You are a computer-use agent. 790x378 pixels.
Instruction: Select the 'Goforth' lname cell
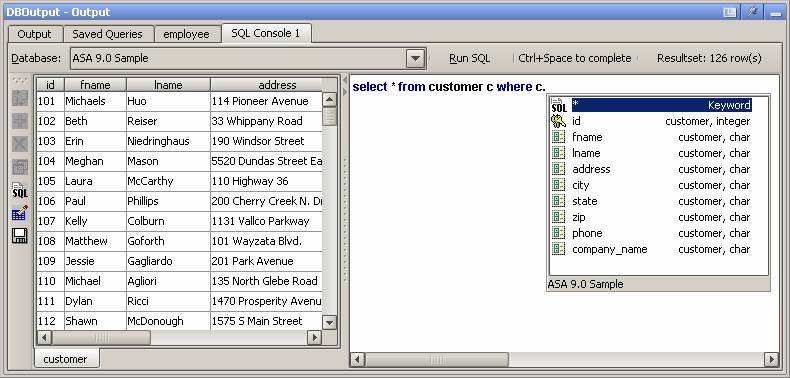point(168,241)
